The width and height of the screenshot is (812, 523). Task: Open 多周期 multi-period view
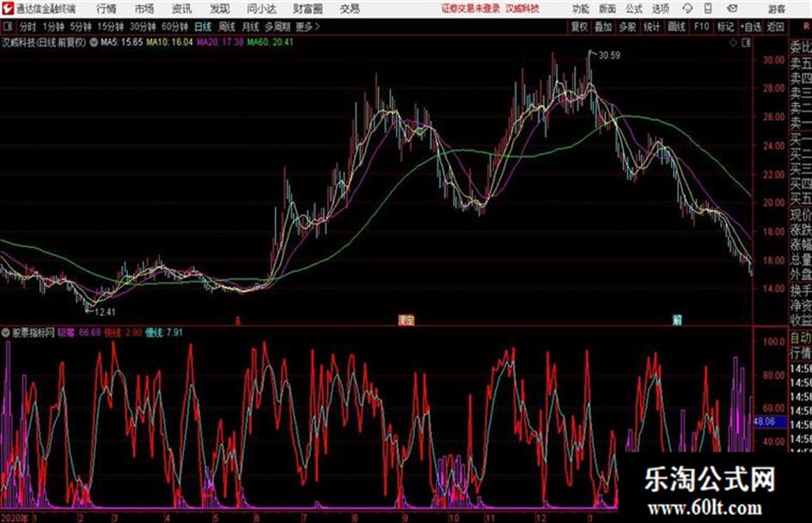(278, 27)
